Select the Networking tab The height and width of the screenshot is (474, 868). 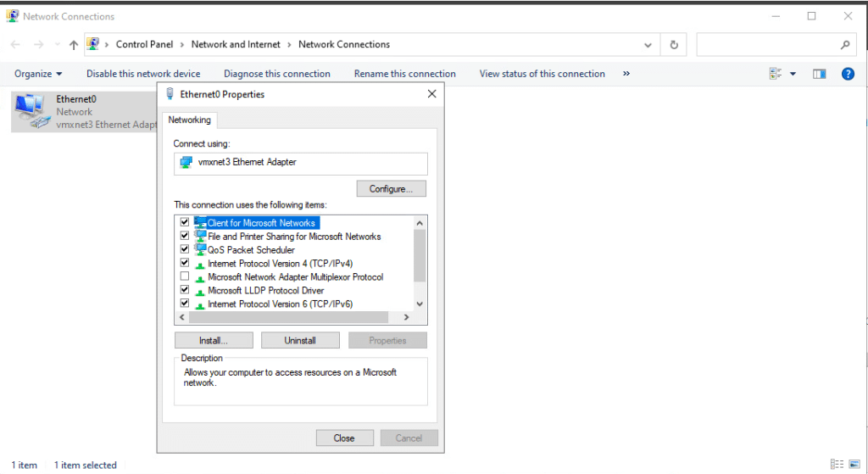[190, 120]
